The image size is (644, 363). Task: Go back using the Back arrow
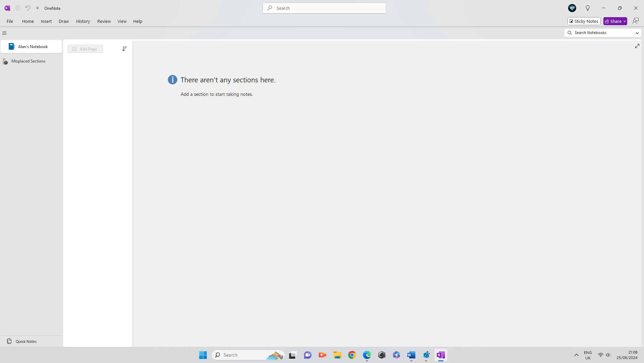pos(18,8)
